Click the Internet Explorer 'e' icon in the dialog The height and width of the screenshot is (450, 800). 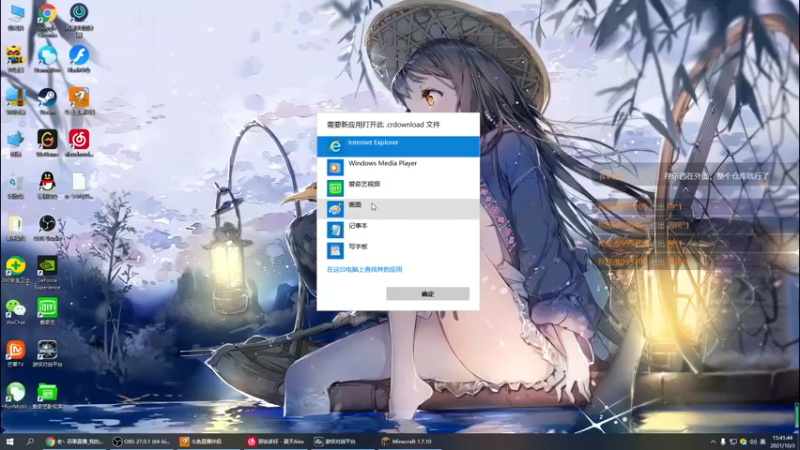tap(335, 147)
